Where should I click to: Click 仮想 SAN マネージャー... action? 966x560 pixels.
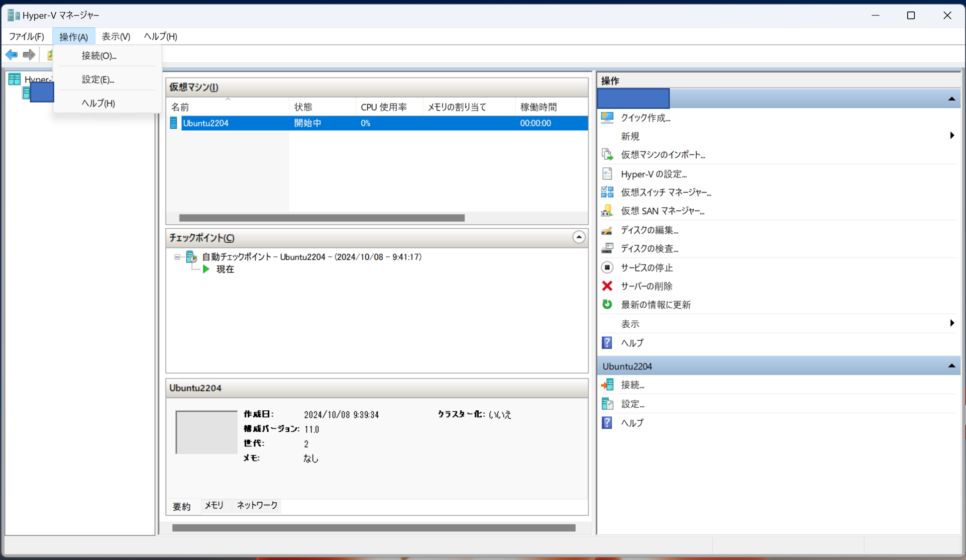[662, 211]
